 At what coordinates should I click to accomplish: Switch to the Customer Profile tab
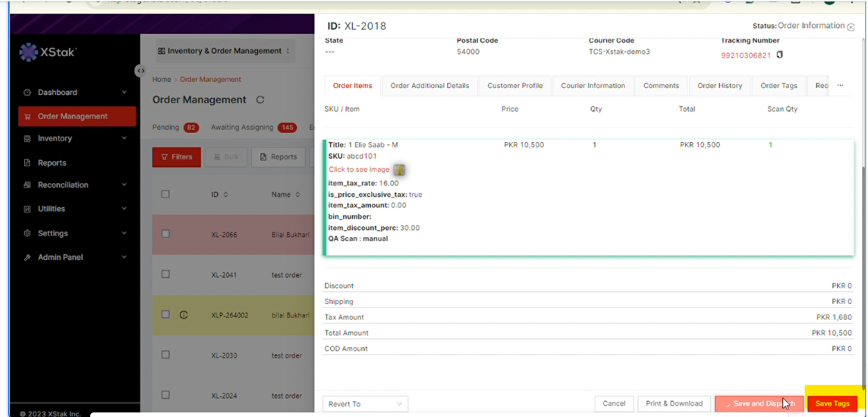point(514,86)
